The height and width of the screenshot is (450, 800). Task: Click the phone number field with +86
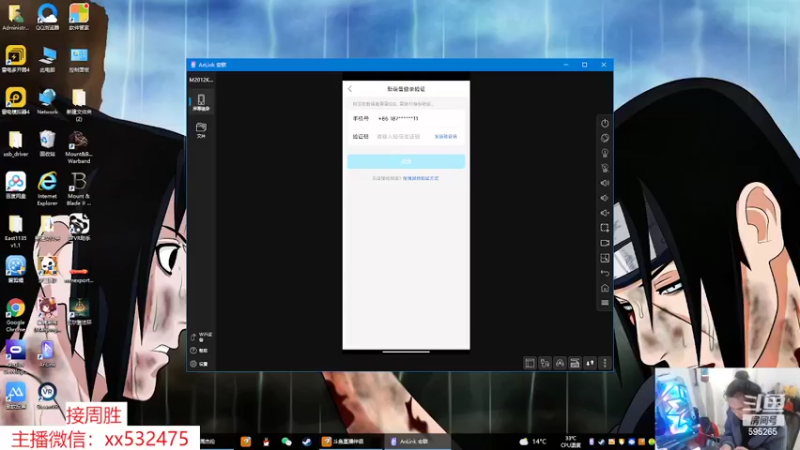coord(406,118)
